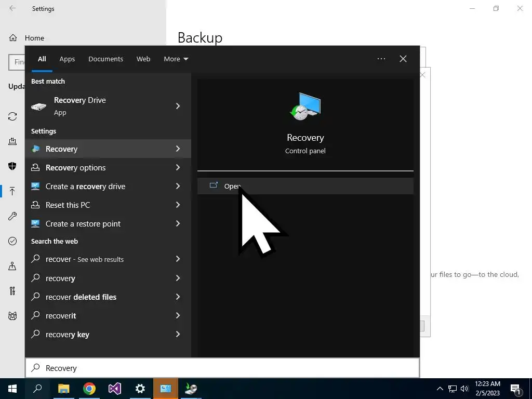Screen dimensions: 532x399
Task: Expand Recovery result chevron
Action: pyautogui.click(x=178, y=149)
